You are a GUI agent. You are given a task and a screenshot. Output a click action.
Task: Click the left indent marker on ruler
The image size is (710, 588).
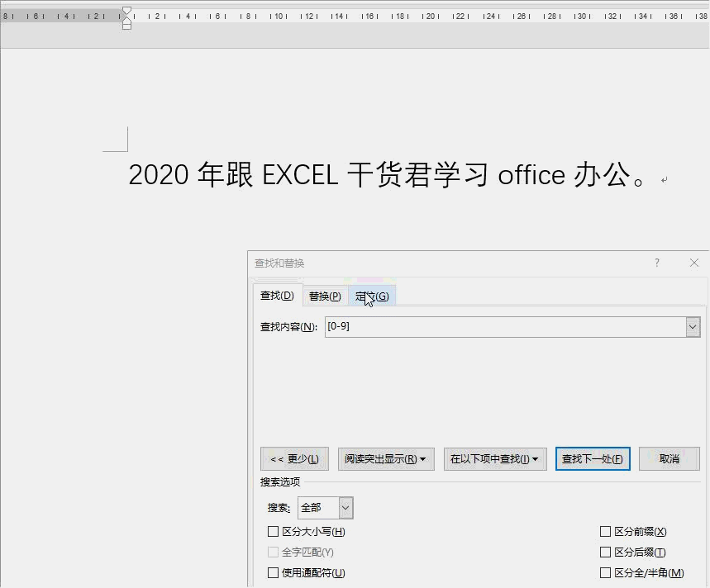click(x=126, y=26)
